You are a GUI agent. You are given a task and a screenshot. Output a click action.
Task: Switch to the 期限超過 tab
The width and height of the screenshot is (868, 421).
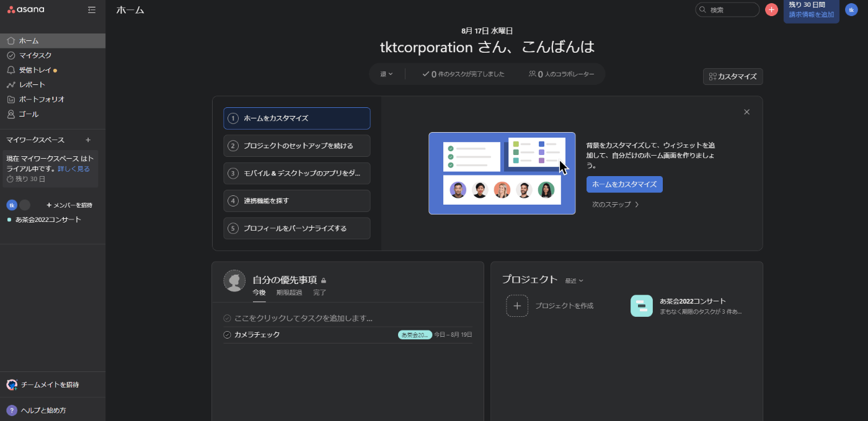(x=290, y=293)
